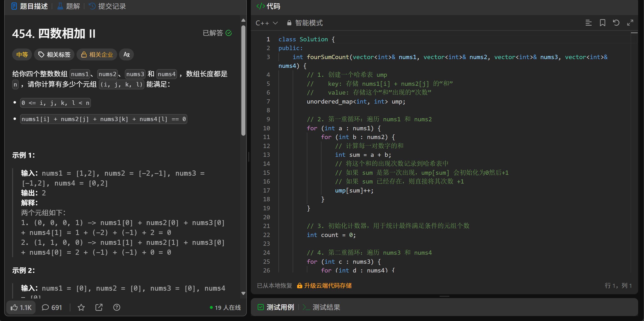Favorite problem with the star icon
This screenshot has height=321, width=644.
coord(81,307)
